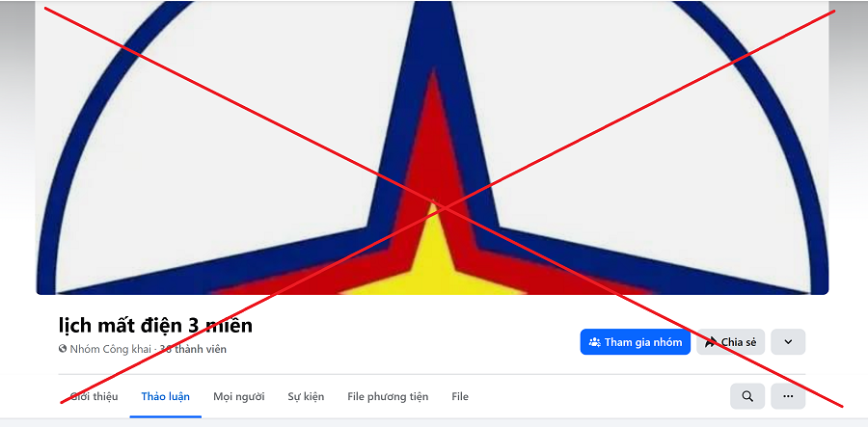Click the Nhóm Công khai privacy label
868x427 pixels.
click(110, 349)
